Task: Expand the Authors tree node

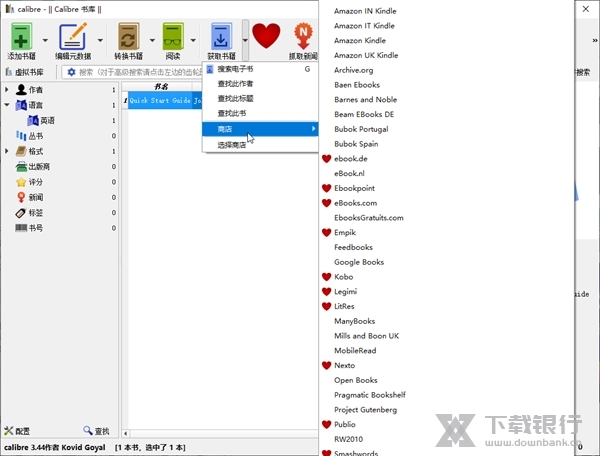Action: (7, 90)
